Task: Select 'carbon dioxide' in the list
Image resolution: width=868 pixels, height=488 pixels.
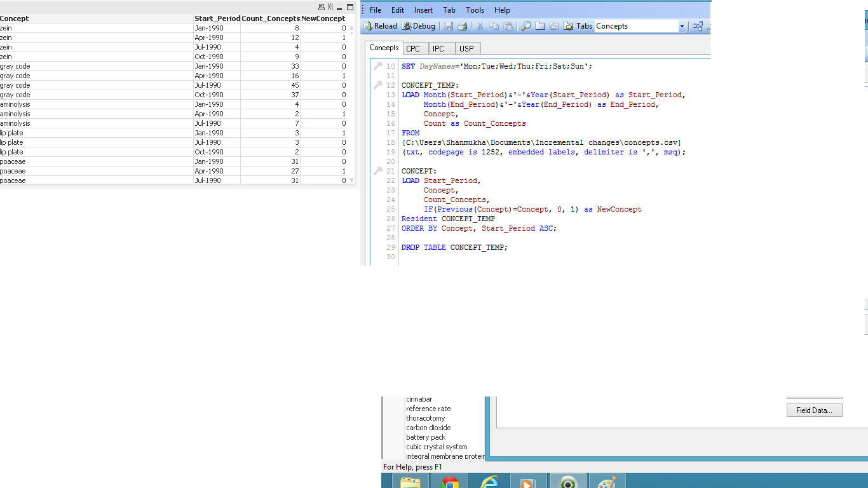Action: click(429, 428)
